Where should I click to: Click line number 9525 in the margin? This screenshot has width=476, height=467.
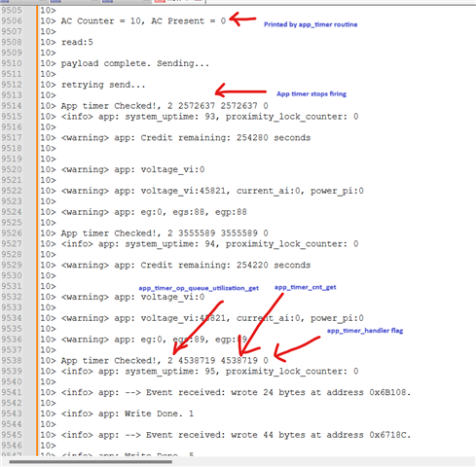pos(12,223)
